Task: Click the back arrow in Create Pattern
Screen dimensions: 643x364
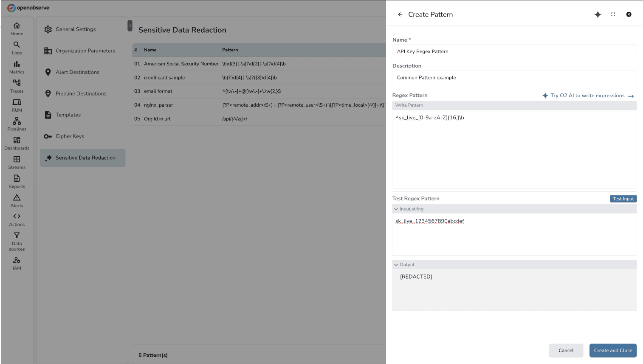Action: pyautogui.click(x=400, y=14)
